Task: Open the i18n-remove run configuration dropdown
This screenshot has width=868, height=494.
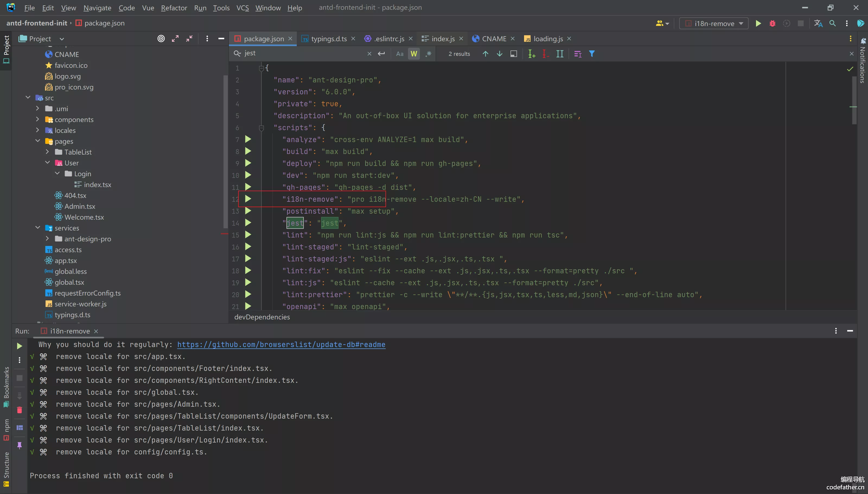Action: point(714,23)
